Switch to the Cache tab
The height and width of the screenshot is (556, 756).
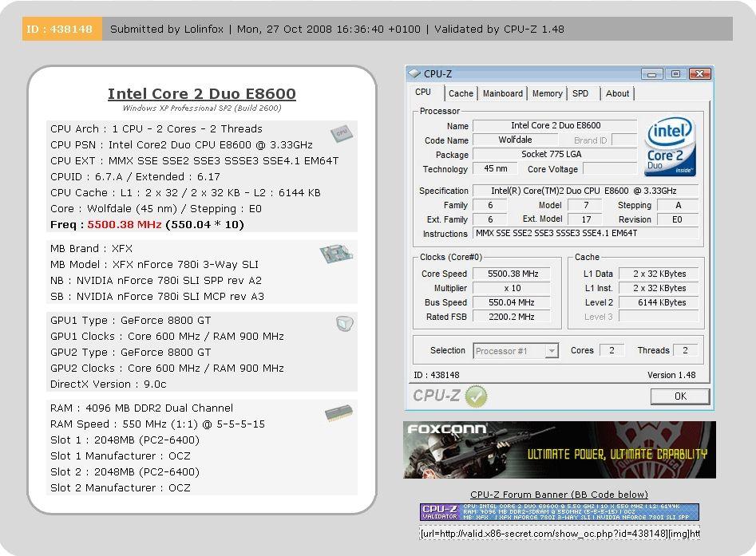(x=461, y=93)
